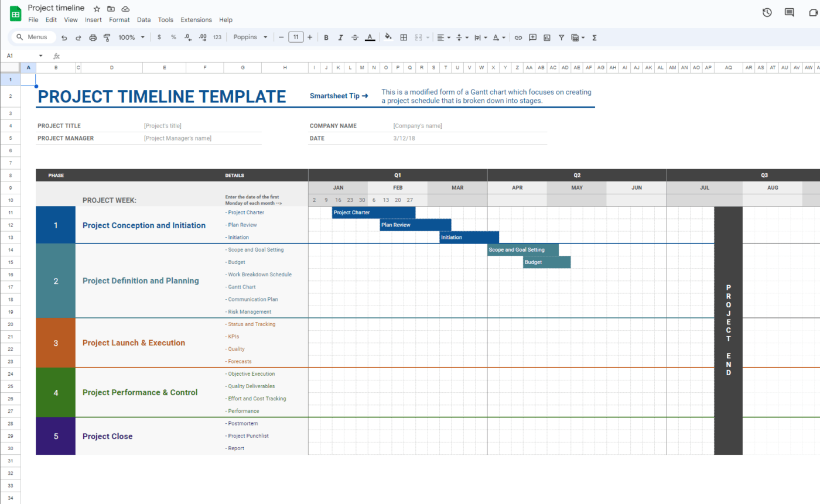
Task: Open the Insert menu
Action: tap(93, 20)
